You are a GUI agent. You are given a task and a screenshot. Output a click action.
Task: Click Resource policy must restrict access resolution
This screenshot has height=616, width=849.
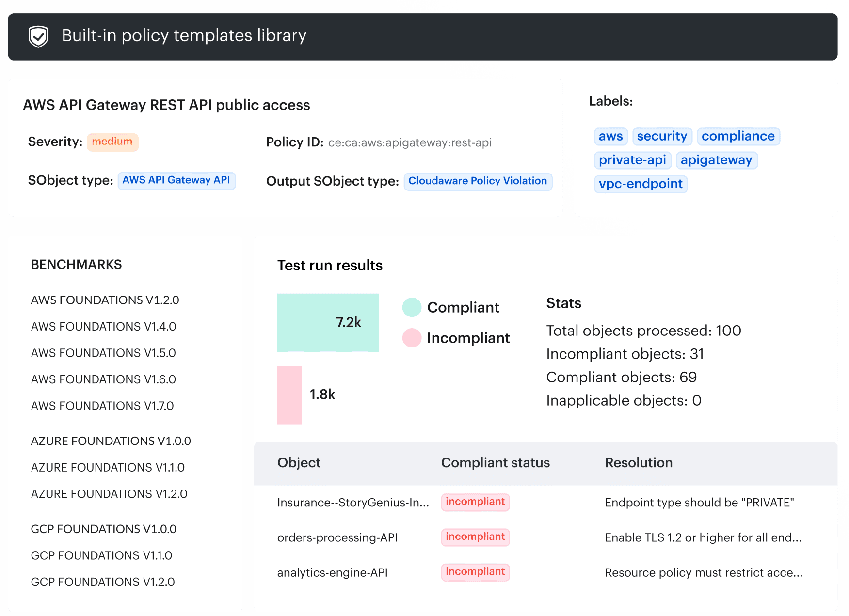click(704, 572)
